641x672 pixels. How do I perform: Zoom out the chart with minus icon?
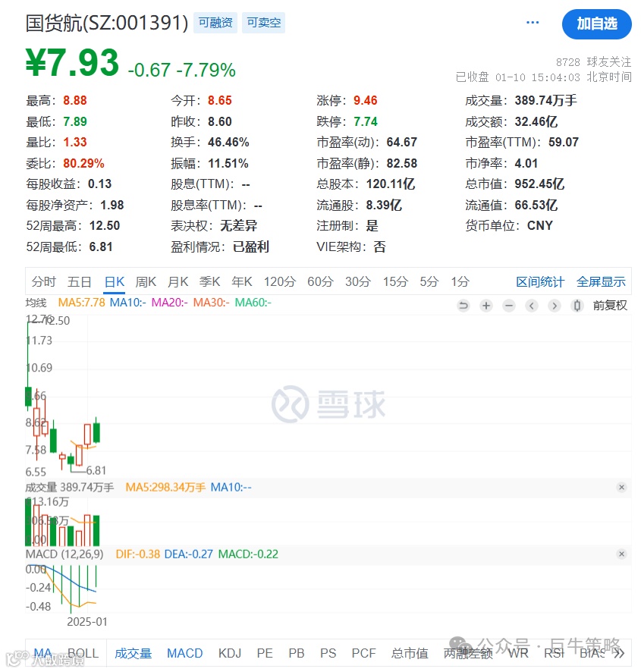(x=509, y=306)
